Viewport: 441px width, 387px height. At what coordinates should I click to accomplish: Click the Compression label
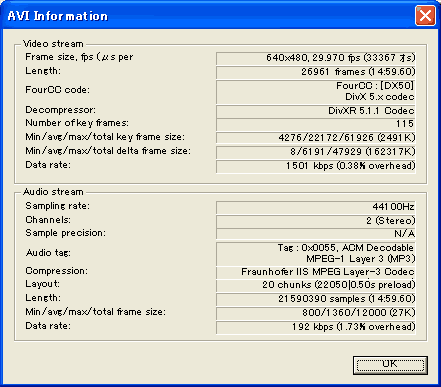coord(56,271)
